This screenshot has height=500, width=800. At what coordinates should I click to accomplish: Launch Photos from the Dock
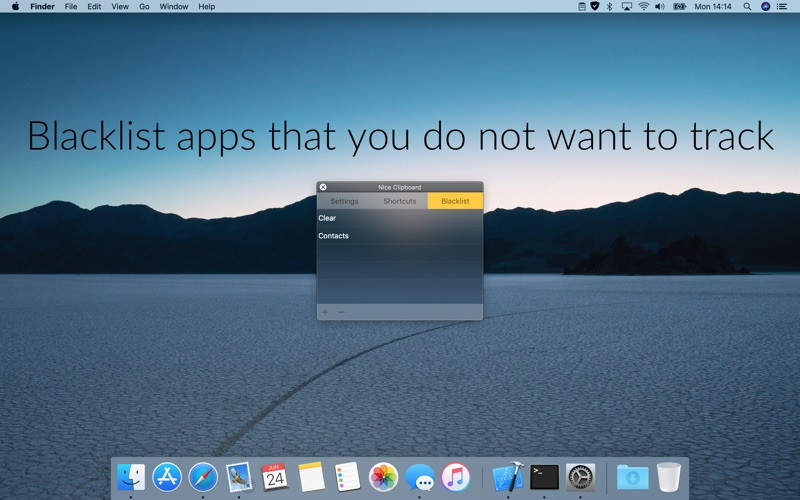click(x=383, y=477)
